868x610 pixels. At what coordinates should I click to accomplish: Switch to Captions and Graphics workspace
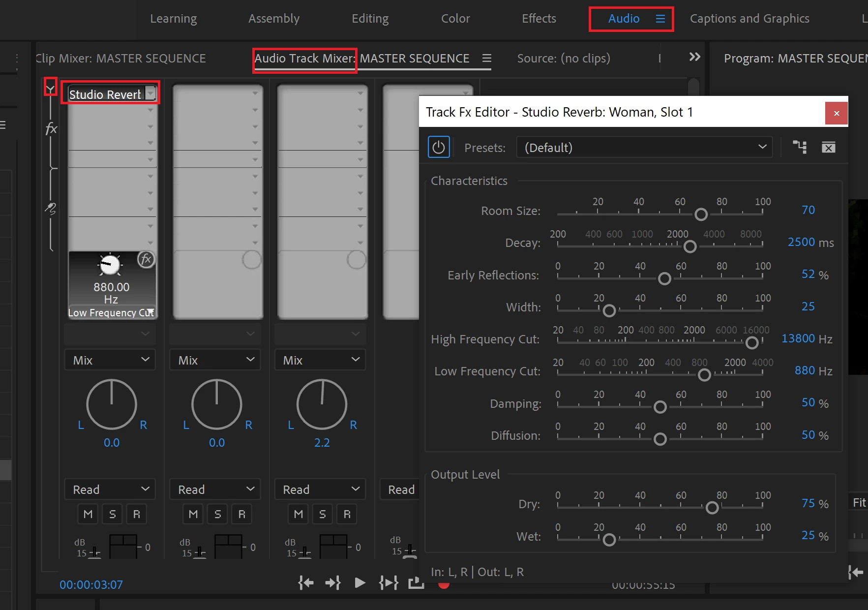click(749, 19)
